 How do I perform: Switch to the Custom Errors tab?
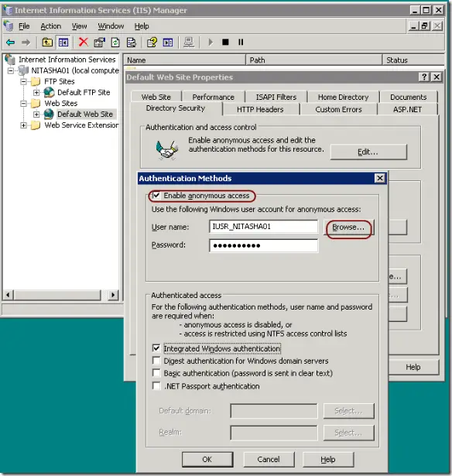pyautogui.click(x=338, y=109)
